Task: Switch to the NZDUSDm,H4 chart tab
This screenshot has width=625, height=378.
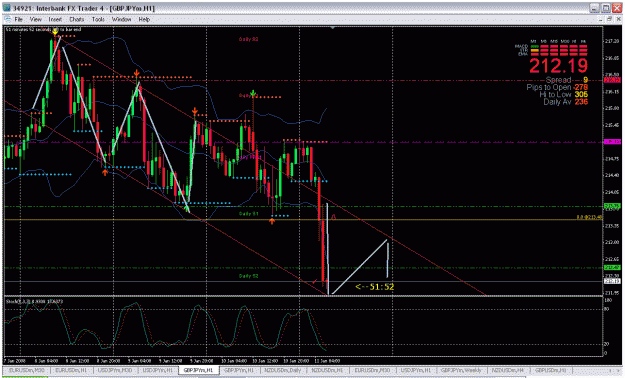Action: point(507,370)
